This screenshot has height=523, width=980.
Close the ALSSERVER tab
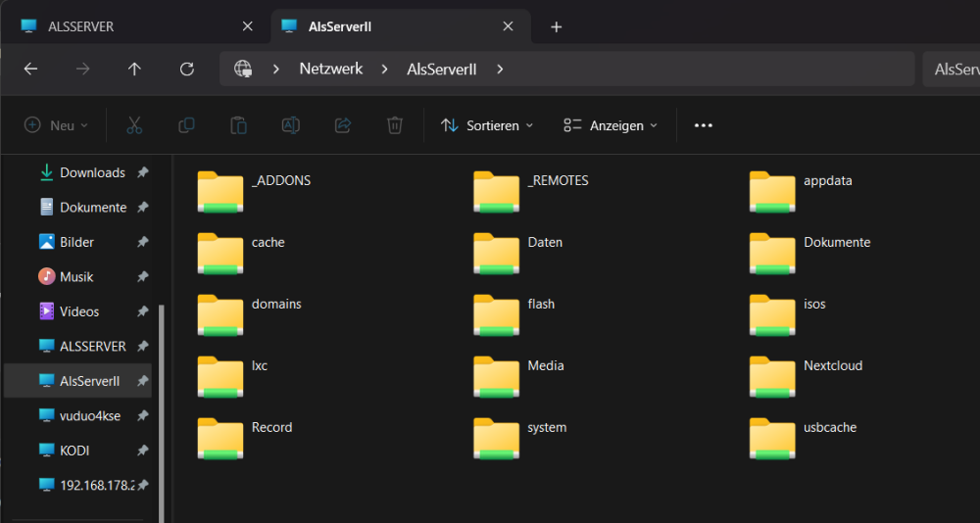pos(248,26)
